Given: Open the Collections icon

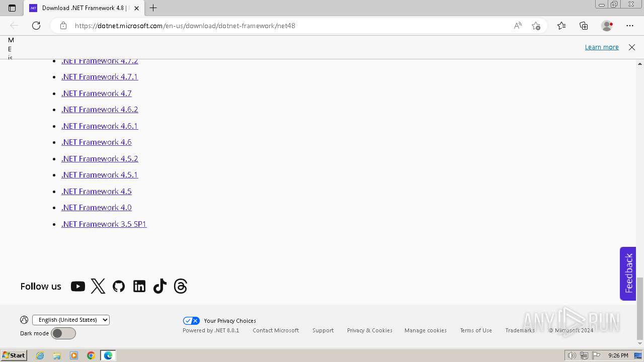Looking at the screenshot, I should pyautogui.click(x=584, y=26).
